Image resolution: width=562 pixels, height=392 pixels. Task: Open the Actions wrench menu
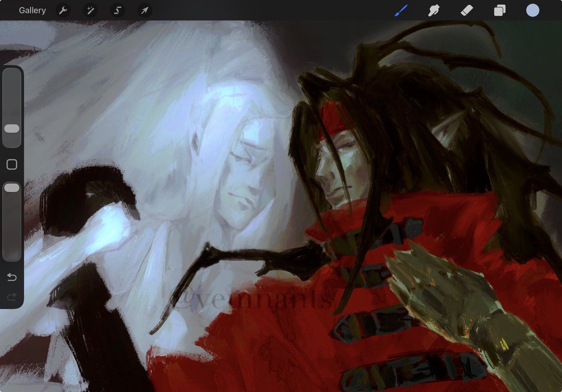(63, 10)
